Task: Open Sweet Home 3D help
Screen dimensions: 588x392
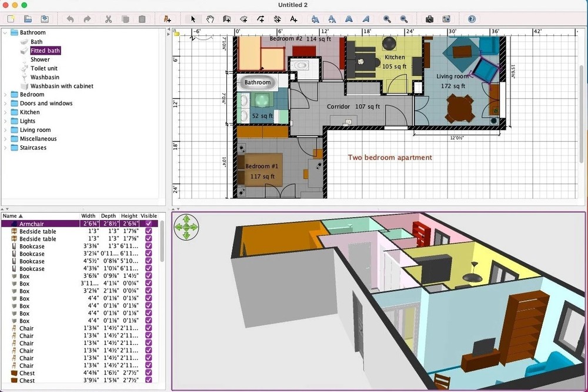Action: (x=471, y=19)
